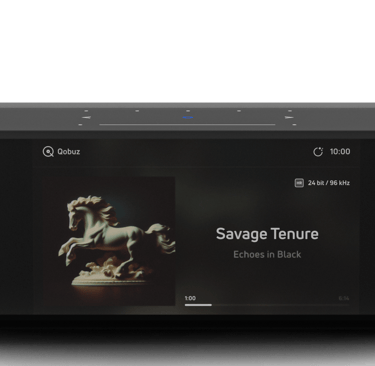
Task: Tap the blue lit center touch control
Action: point(188,117)
